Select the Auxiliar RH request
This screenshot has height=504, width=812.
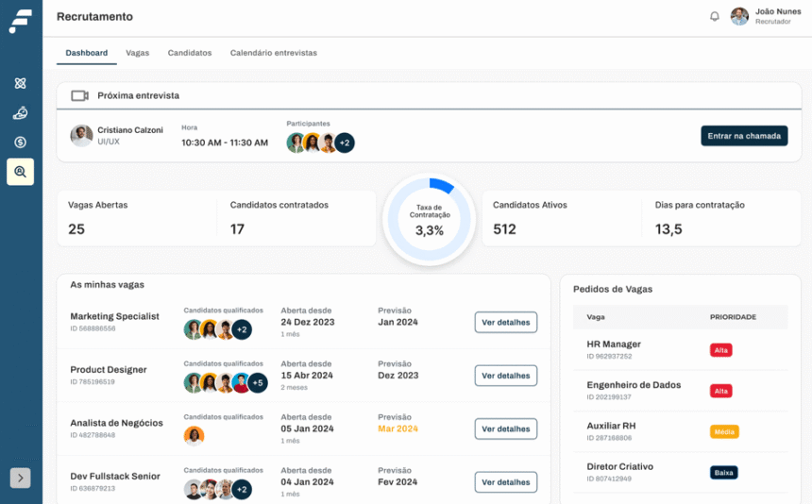(681, 431)
